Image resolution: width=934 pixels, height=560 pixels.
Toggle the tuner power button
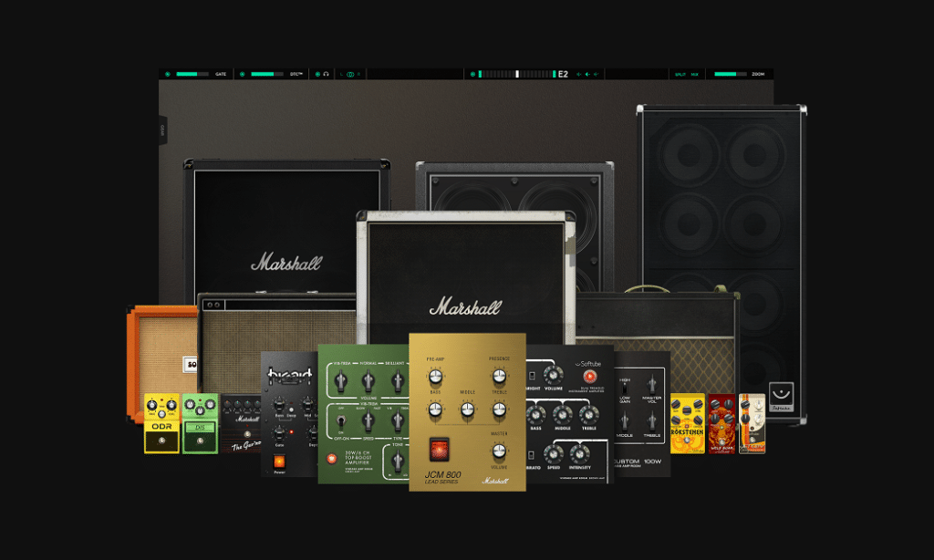pyautogui.click(x=472, y=75)
